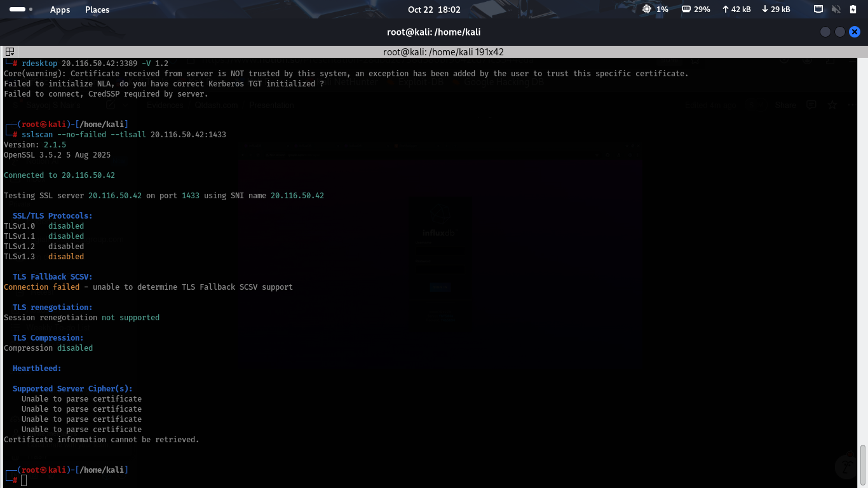This screenshot has width=868, height=488.
Task: Maximize the terminal window
Action: pyautogui.click(x=840, y=32)
